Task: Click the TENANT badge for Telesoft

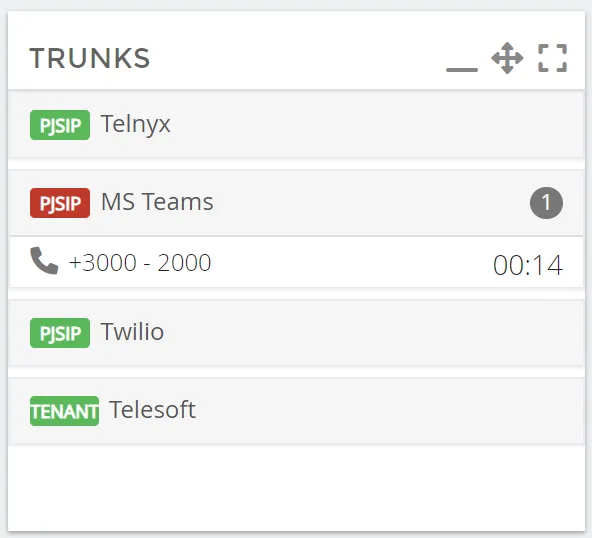Action: click(65, 411)
